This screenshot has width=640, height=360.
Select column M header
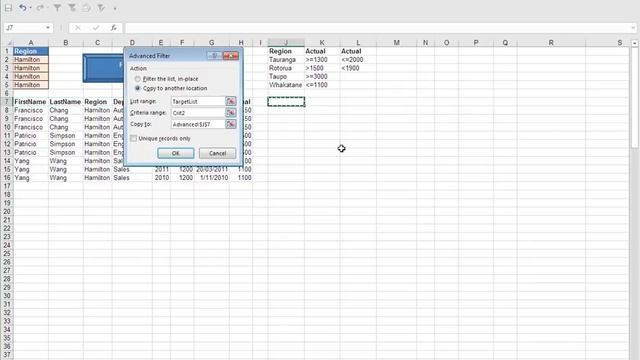click(396, 42)
